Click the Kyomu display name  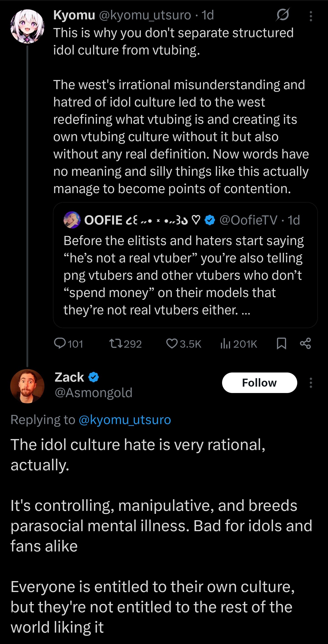(x=74, y=15)
